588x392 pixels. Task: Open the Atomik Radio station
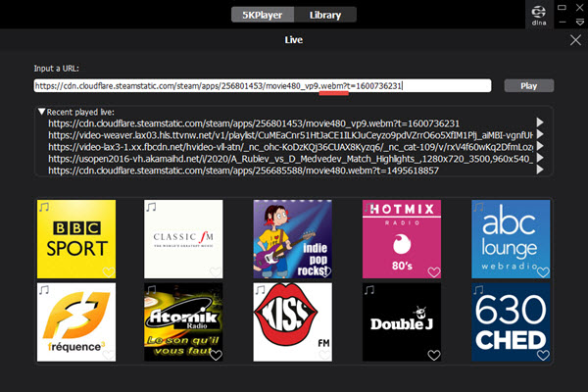[183, 322]
